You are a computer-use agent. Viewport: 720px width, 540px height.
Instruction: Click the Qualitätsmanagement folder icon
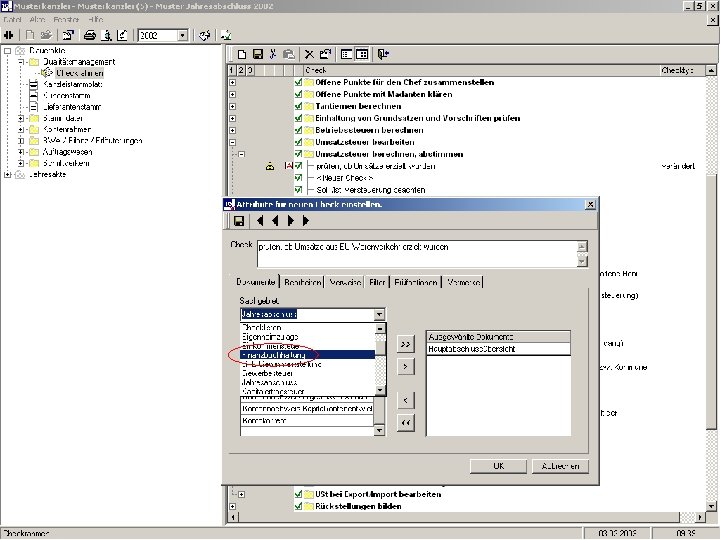click(x=34, y=62)
